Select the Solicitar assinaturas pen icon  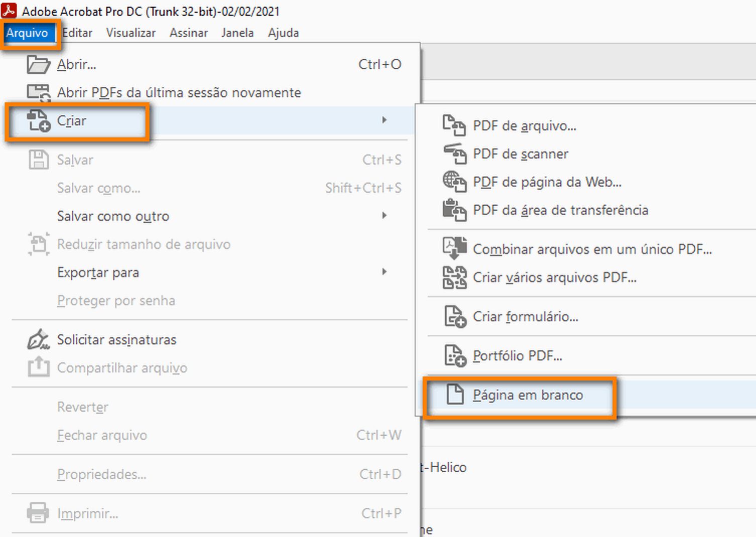coord(38,339)
